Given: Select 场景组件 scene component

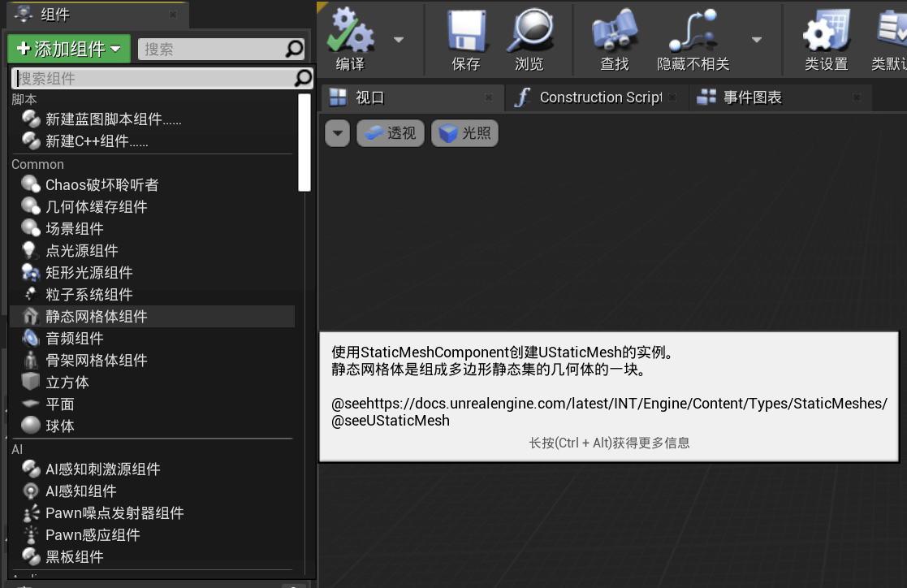Looking at the screenshot, I should click(153, 228).
